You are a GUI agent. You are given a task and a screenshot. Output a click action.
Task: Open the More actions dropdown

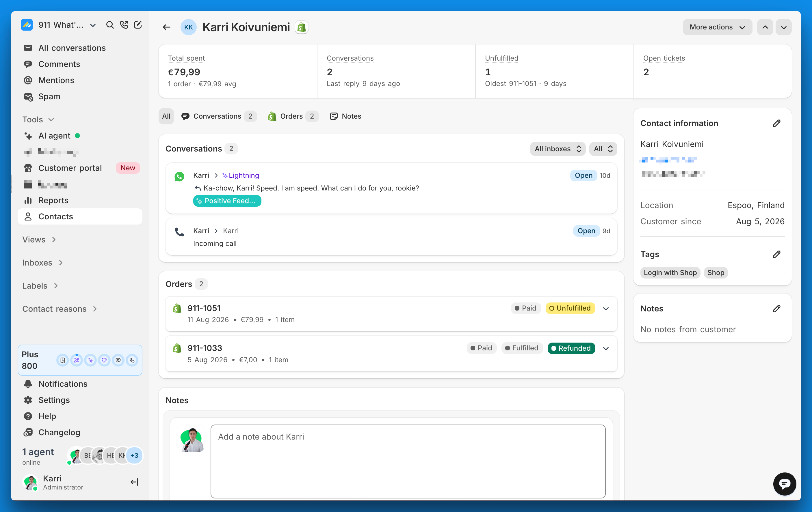point(717,27)
